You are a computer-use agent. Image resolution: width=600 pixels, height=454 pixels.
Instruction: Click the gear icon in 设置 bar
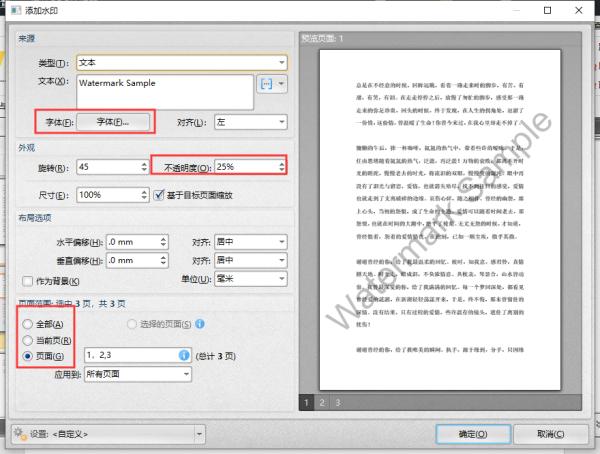click(18, 433)
